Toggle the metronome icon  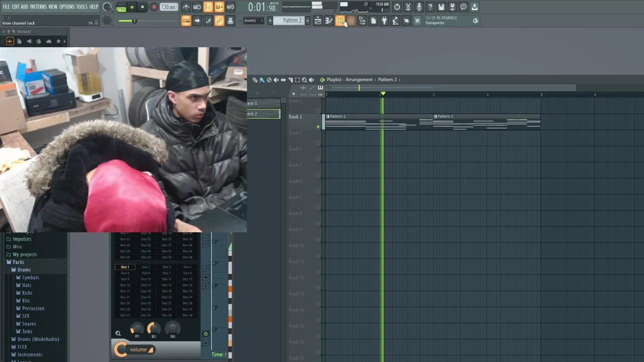coord(186,7)
